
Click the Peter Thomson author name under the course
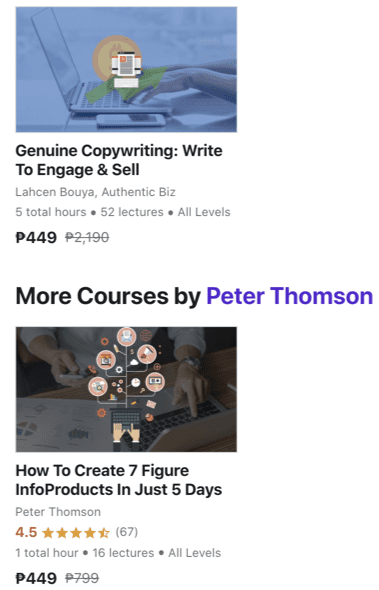58,512
